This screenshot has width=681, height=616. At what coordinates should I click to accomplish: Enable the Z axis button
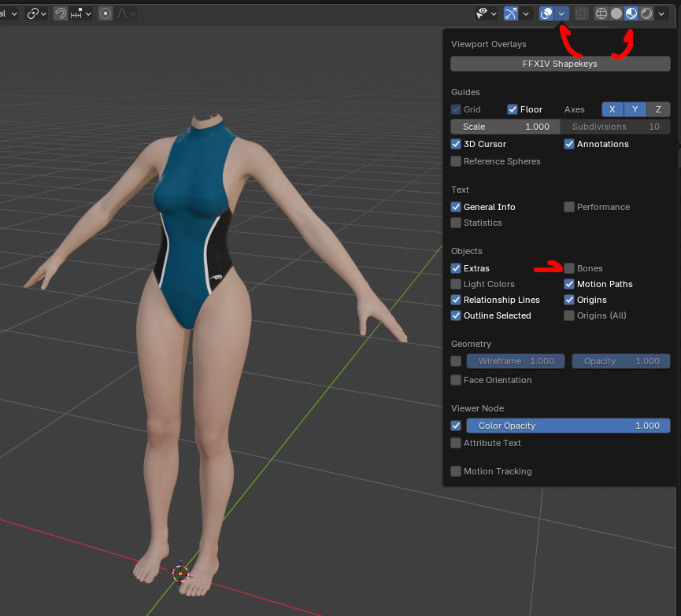coord(658,109)
